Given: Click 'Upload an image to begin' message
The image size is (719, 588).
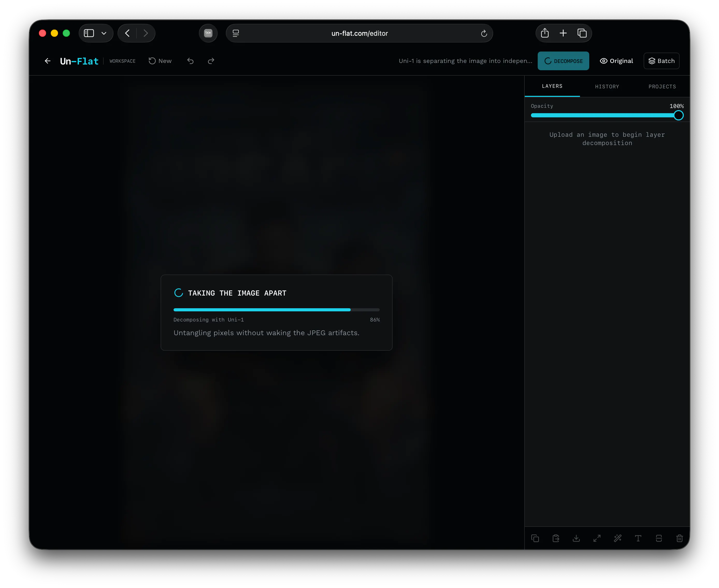Looking at the screenshot, I should (607, 139).
